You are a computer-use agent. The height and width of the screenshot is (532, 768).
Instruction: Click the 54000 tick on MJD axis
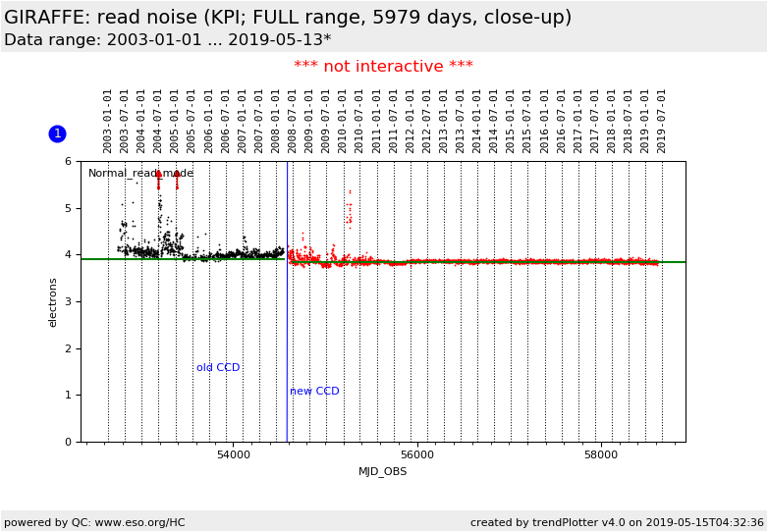pos(234,455)
